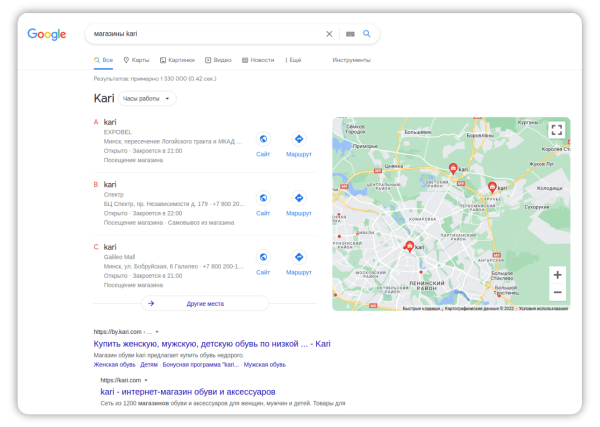
Task: Open the Женская обувь sitelink
Action: pyautogui.click(x=114, y=365)
